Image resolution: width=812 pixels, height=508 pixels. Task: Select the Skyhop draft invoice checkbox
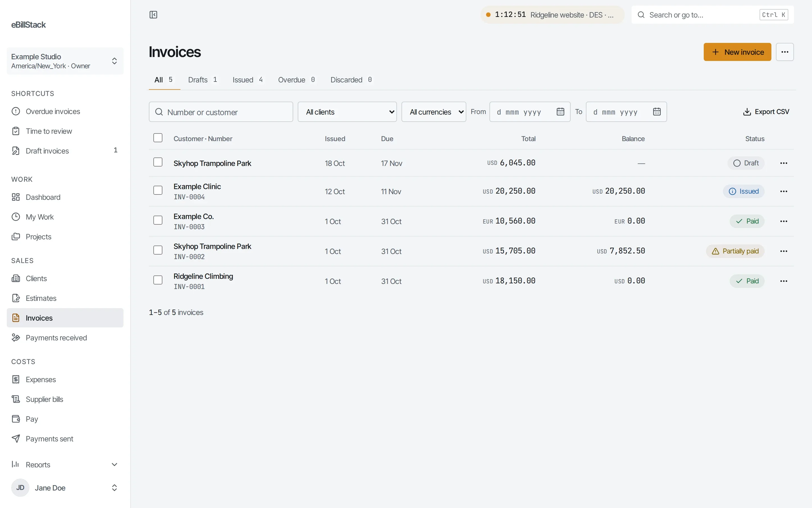coord(158,162)
